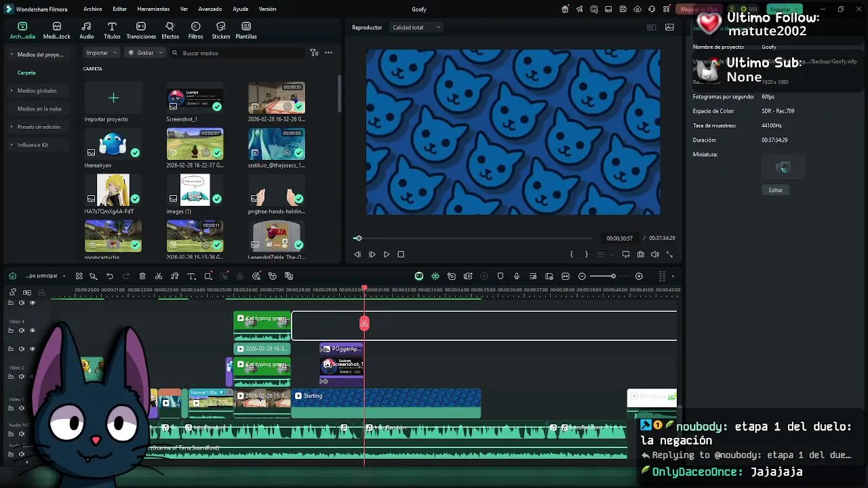Select the Carpeta folder
This screenshot has width=868, height=488.
[x=26, y=73]
